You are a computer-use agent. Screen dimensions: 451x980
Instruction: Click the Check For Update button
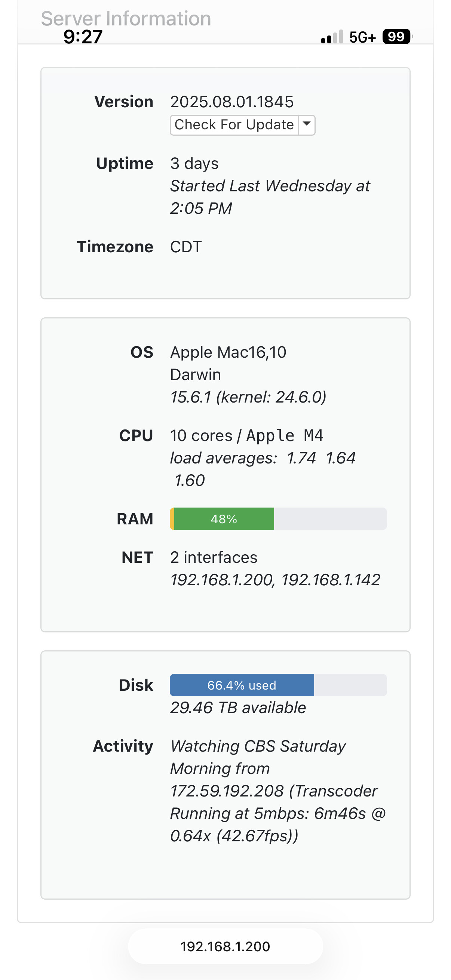tap(234, 125)
